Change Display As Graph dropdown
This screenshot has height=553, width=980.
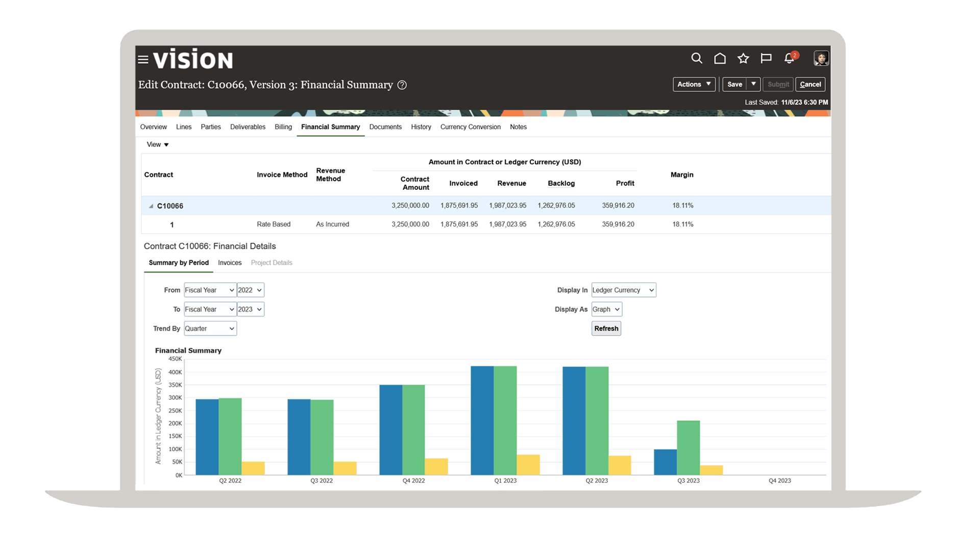[606, 309]
